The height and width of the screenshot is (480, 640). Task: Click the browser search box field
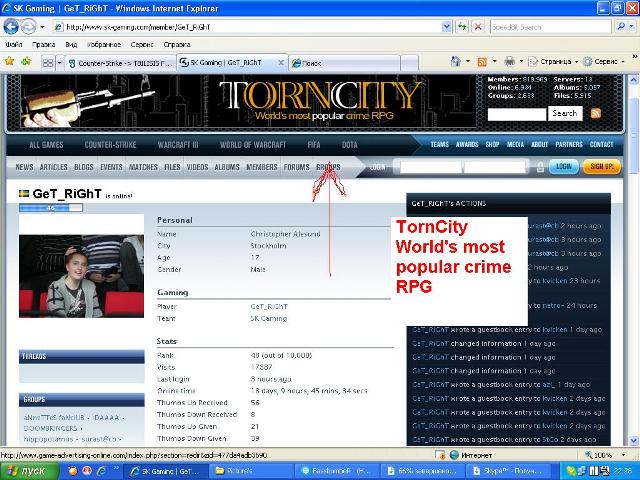pyautogui.click(x=550, y=27)
